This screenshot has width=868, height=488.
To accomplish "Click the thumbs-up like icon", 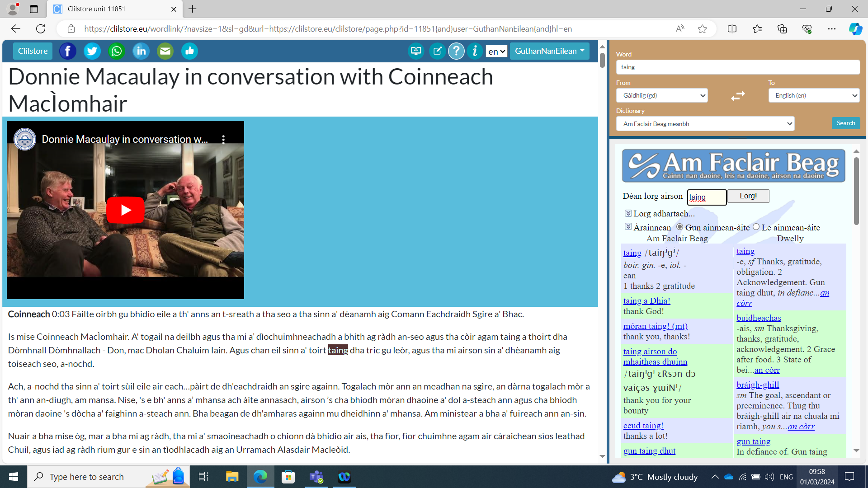I will [x=189, y=51].
